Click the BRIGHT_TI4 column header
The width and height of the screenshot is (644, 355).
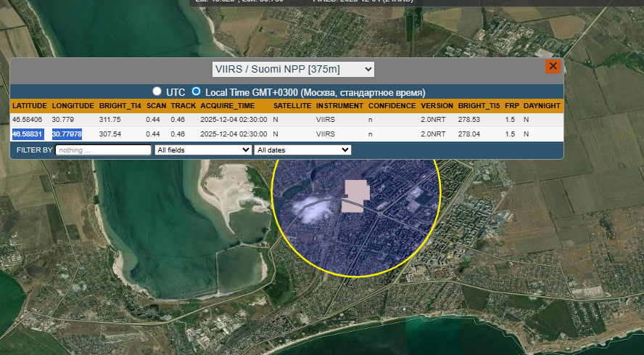120,106
